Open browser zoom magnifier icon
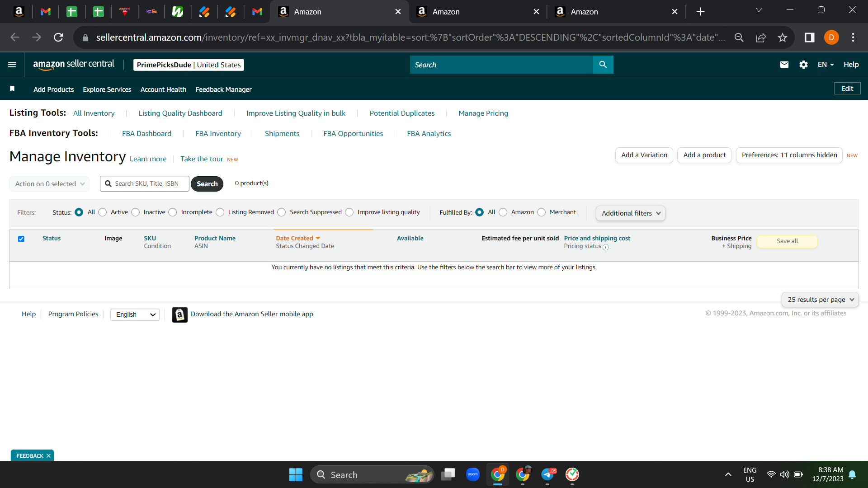 click(739, 38)
